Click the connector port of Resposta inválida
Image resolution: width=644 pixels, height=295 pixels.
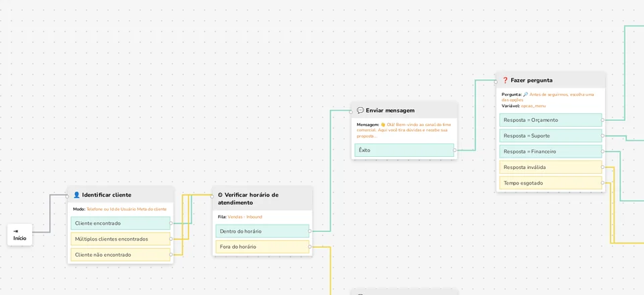click(602, 168)
